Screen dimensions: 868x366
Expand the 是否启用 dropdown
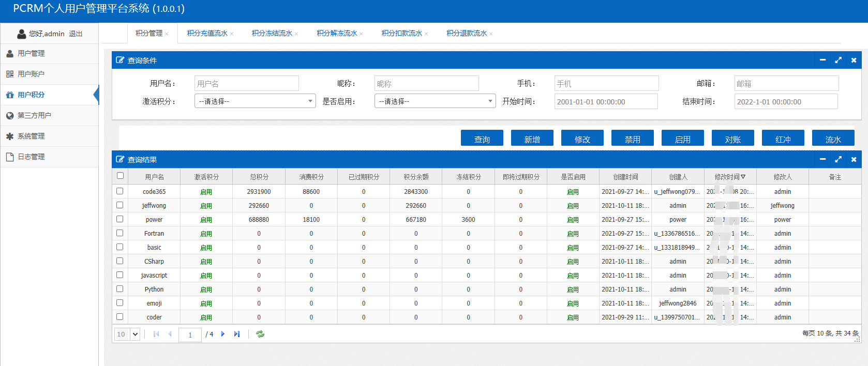[435, 101]
